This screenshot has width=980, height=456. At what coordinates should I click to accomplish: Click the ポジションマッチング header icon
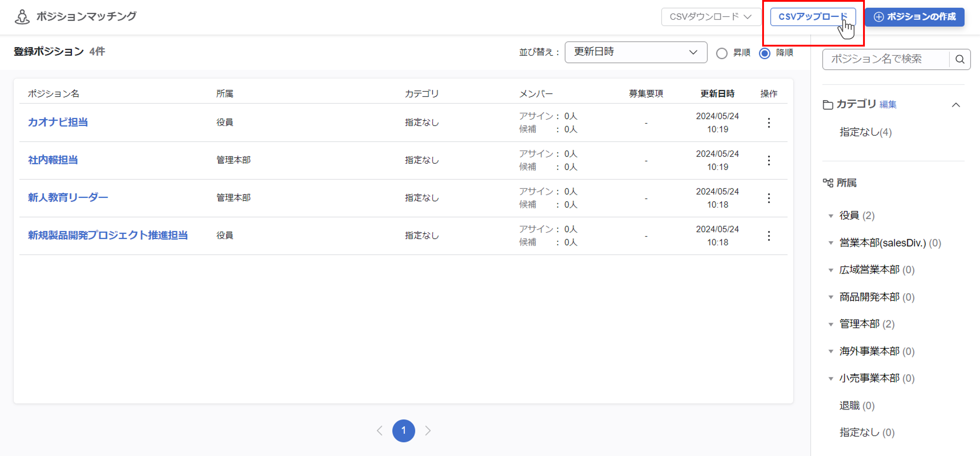[x=22, y=17]
